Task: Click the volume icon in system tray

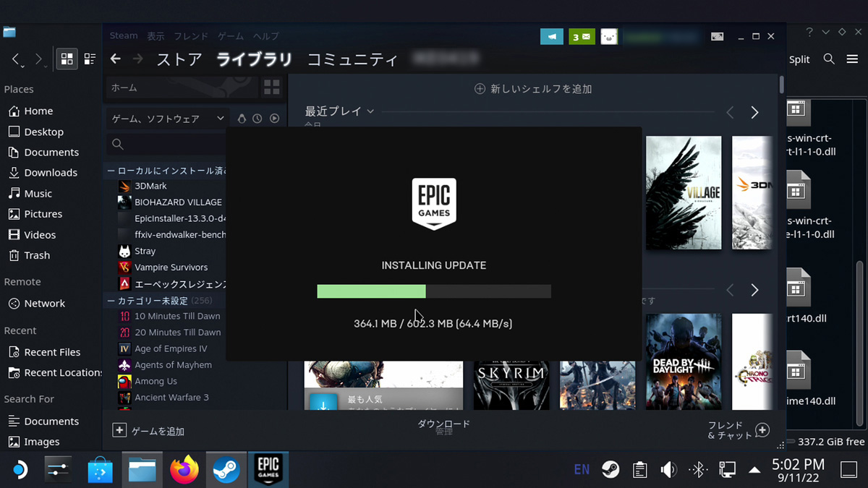Action: 668,470
